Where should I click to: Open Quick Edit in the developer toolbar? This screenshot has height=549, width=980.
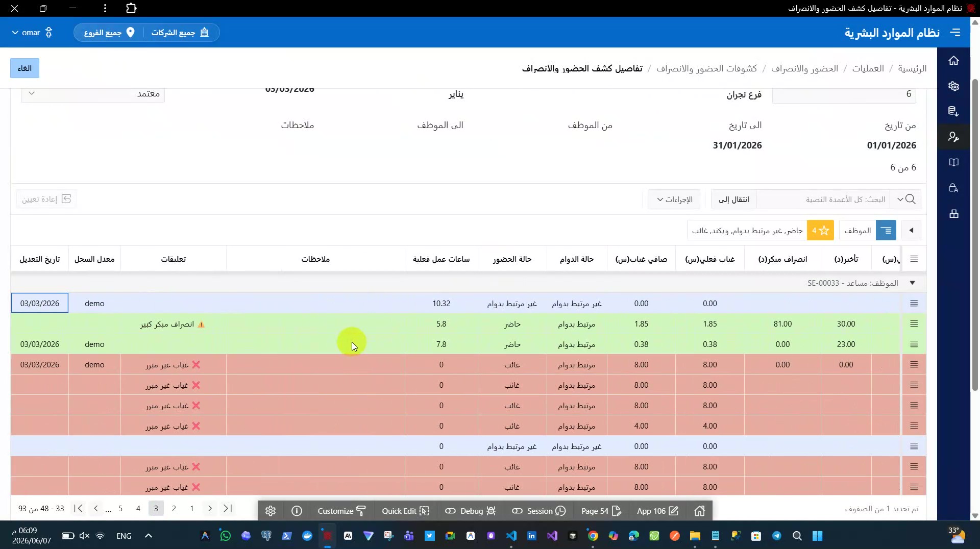pos(405,511)
